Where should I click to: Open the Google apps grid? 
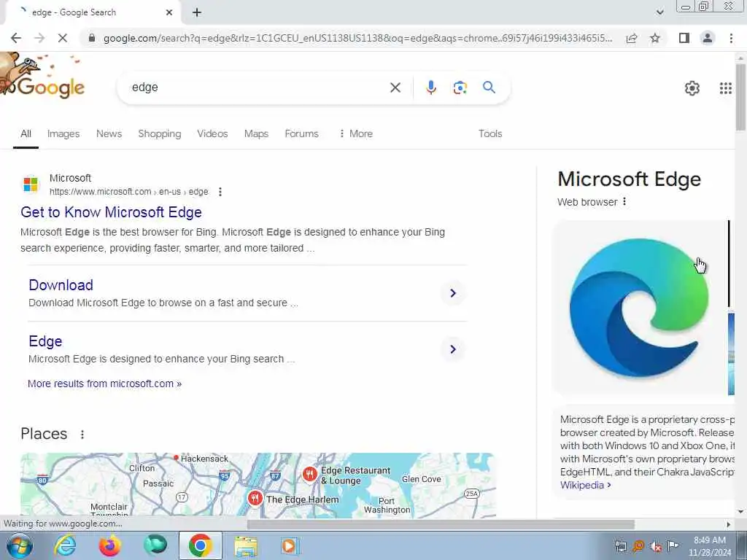pyautogui.click(x=725, y=88)
